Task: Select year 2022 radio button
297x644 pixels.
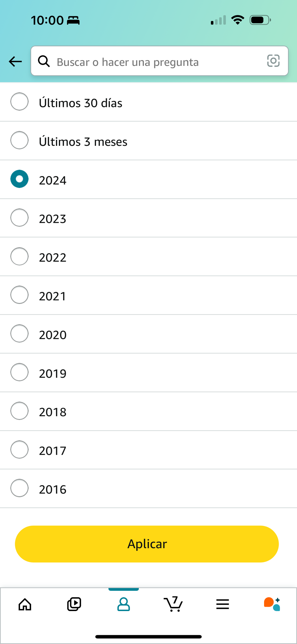Action: point(19,256)
